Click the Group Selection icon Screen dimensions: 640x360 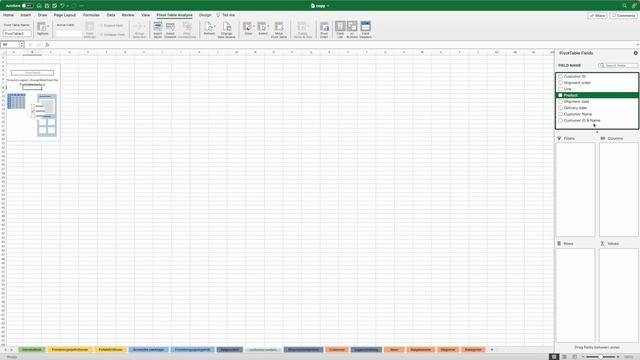coord(139,27)
